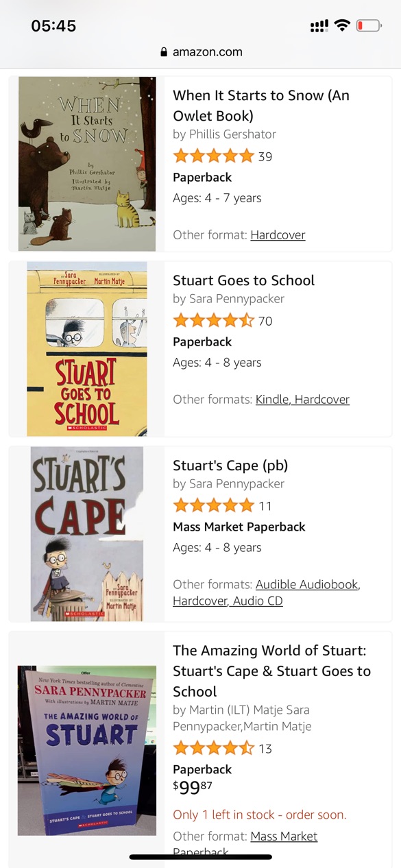401x868 pixels.
Task: Open the Stuart's Cape (pb) title
Action: (x=230, y=466)
